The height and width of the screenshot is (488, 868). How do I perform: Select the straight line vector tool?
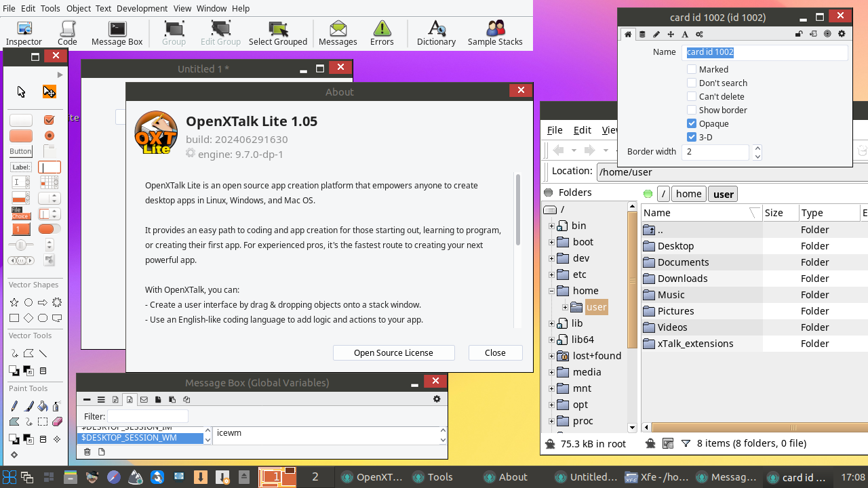pos(43,354)
